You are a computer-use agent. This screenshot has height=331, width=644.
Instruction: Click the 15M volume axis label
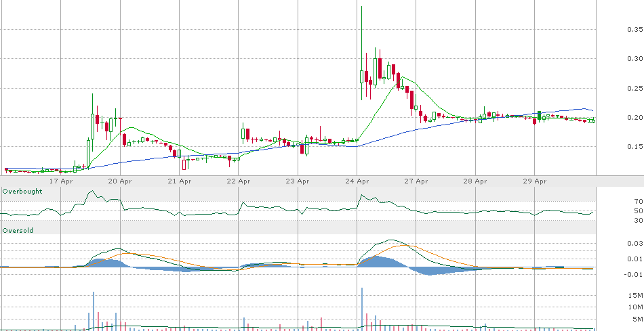pyautogui.click(x=637, y=296)
